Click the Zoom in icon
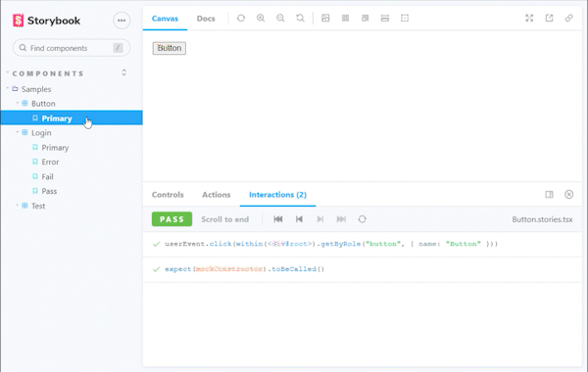The image size is (588, 372). tap(261, 18)
